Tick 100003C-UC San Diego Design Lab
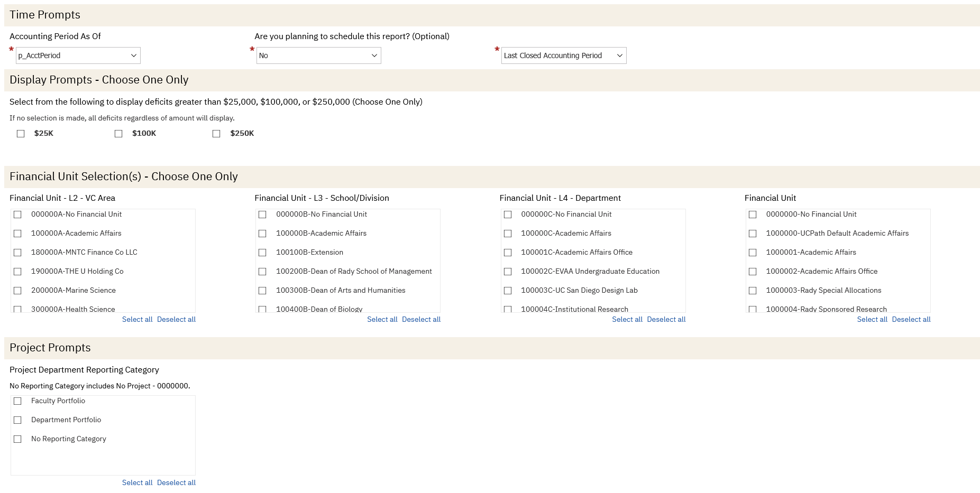980x493 pixels. click(x=508, y=291)
